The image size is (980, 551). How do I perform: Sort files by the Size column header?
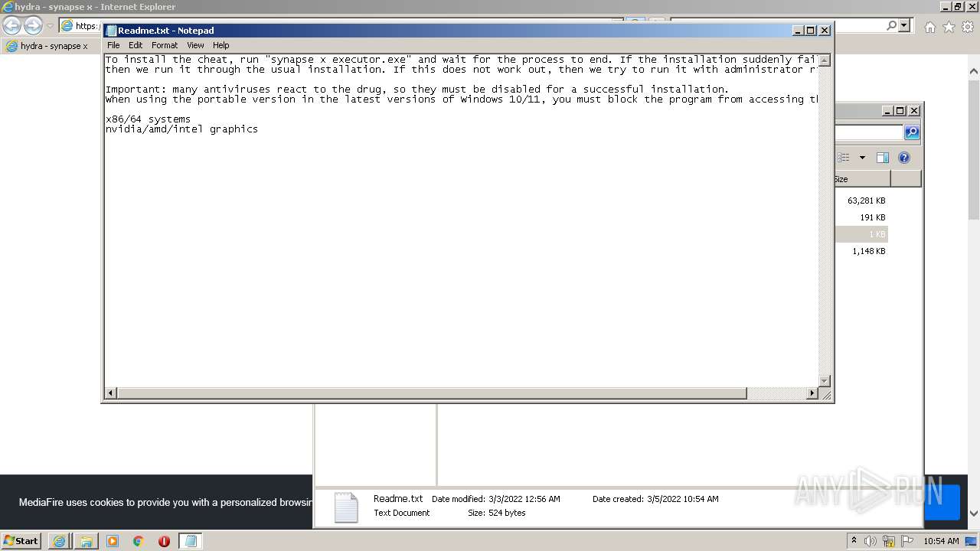pyautogui.click(x=862, y=179)
